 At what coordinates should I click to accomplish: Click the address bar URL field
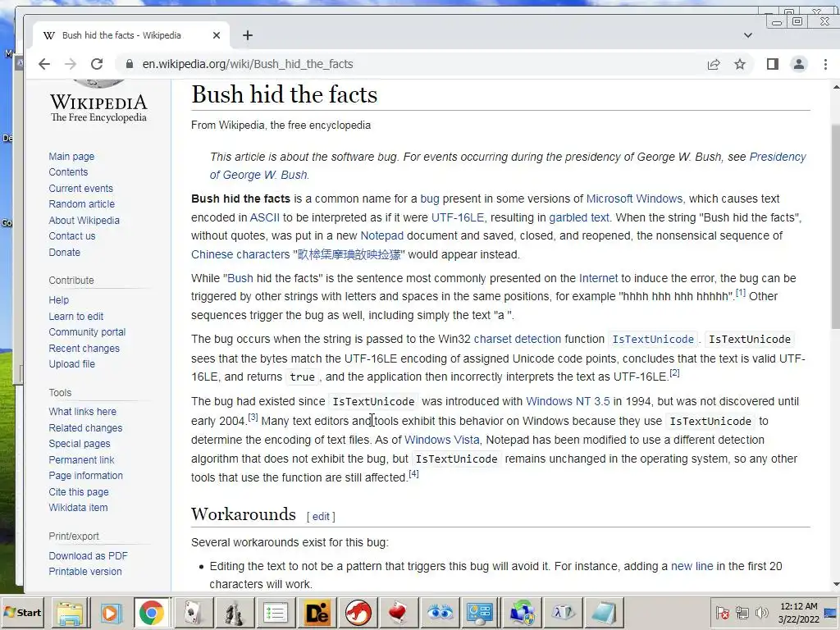[x=418, y=64]
